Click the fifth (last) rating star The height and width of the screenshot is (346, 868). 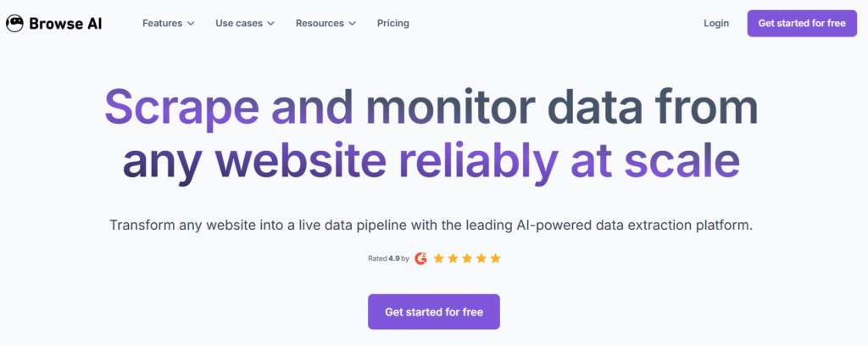496,258
